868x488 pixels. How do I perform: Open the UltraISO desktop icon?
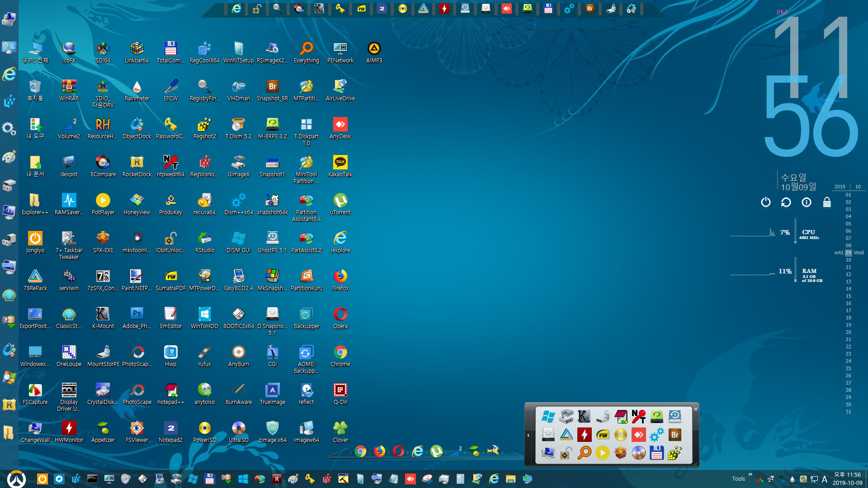click(x=238, y=432)
